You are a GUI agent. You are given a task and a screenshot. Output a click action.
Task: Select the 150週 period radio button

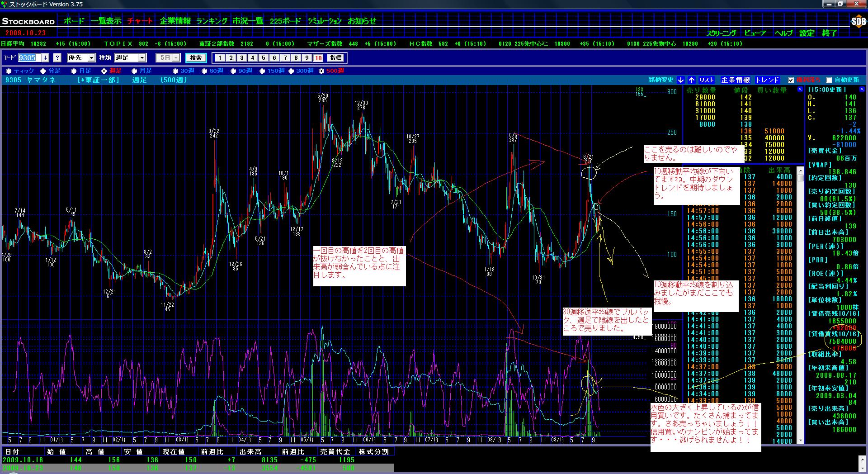pos(262,71)
